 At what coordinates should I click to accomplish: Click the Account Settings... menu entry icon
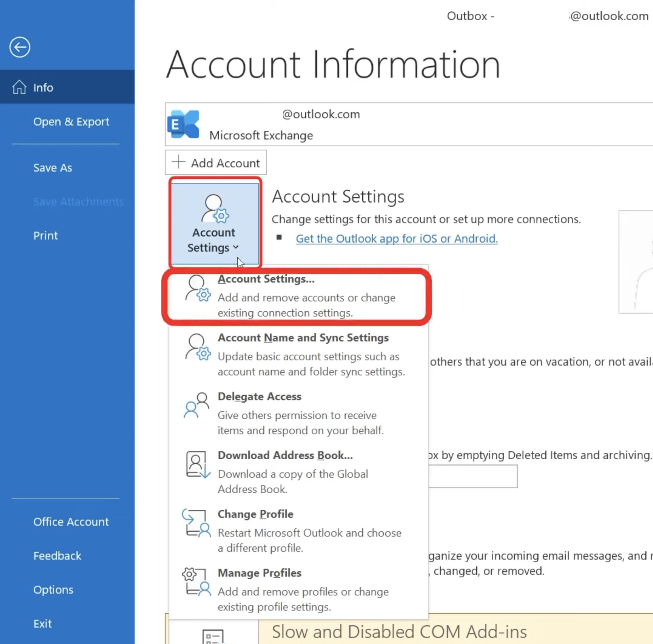coord(197,288)
